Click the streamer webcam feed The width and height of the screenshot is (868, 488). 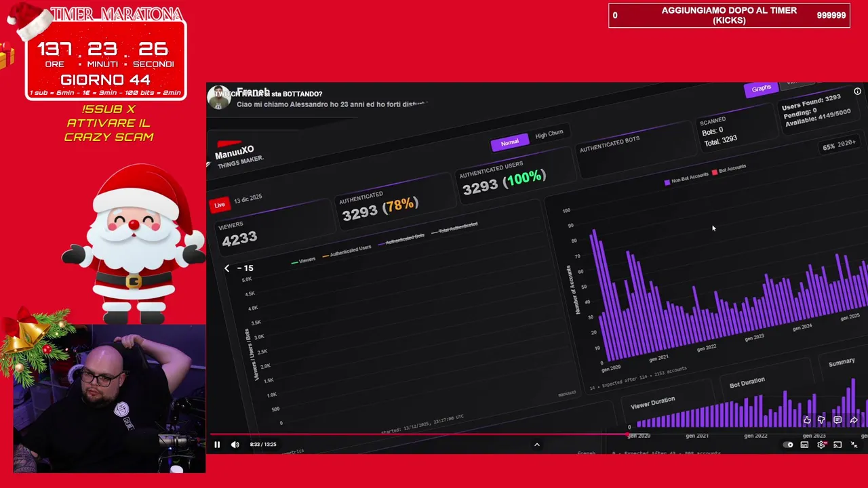tap(109, 399)
